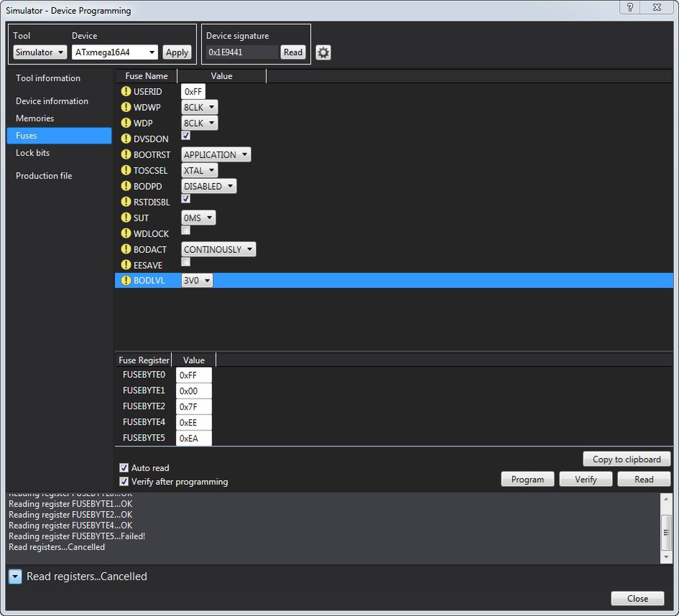Screen dimensions: 679x616
Task: Click the Read fuses button beside Verify
Action: [645, 479]
